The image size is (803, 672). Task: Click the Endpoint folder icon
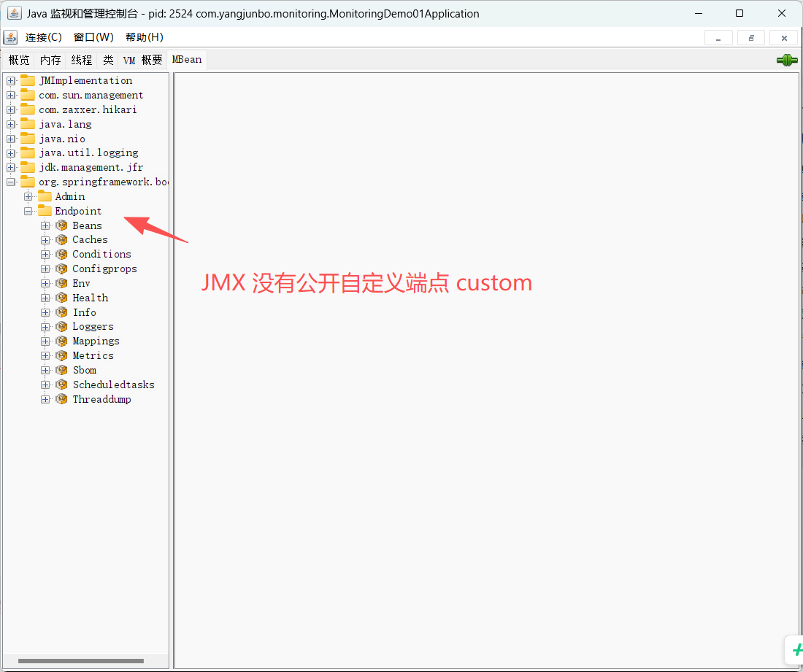click(x=45, y=210)
